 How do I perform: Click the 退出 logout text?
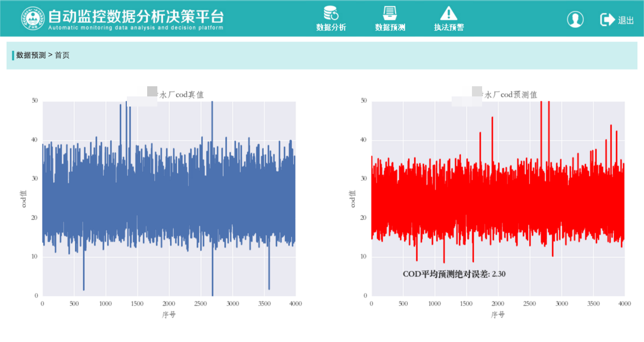click(626, 20)
